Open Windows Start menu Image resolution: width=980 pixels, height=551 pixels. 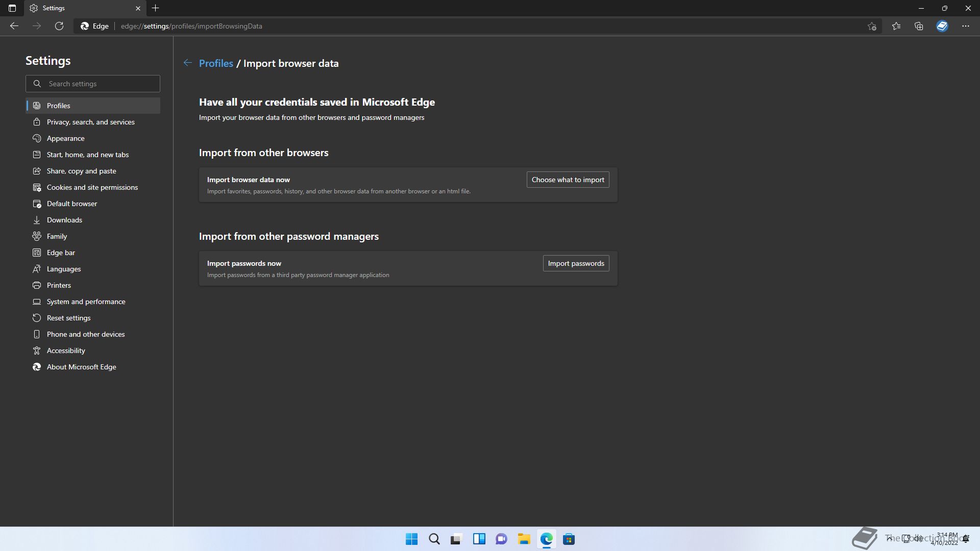coord(411,539)
